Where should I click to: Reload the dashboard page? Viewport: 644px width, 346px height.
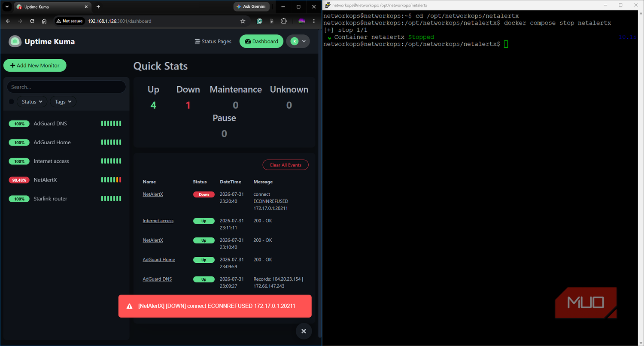(32, 21)
